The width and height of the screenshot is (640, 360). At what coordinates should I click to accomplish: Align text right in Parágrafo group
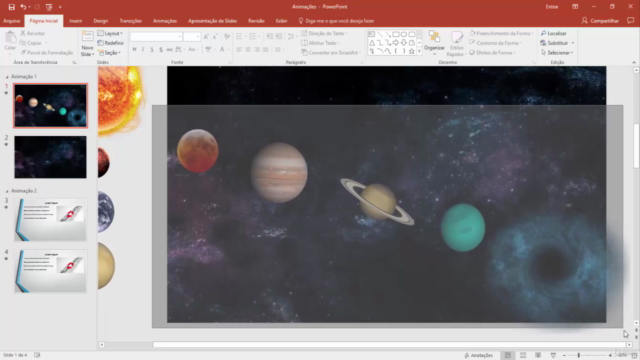[257, 49]
